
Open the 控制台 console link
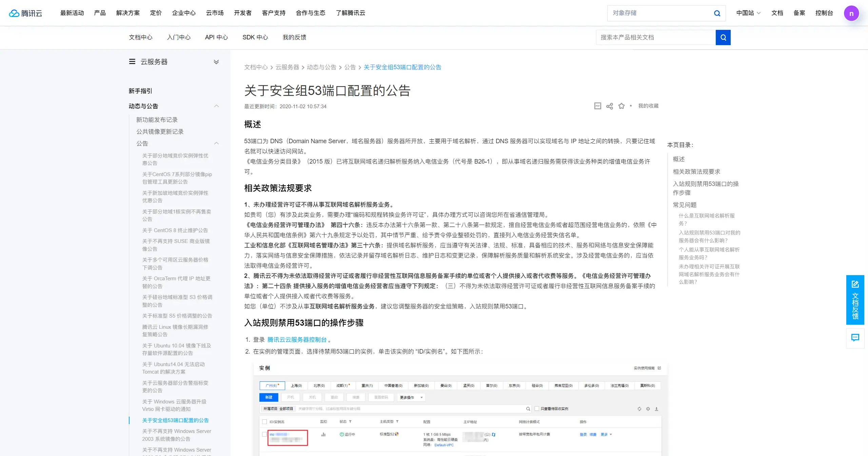(824, 13)
